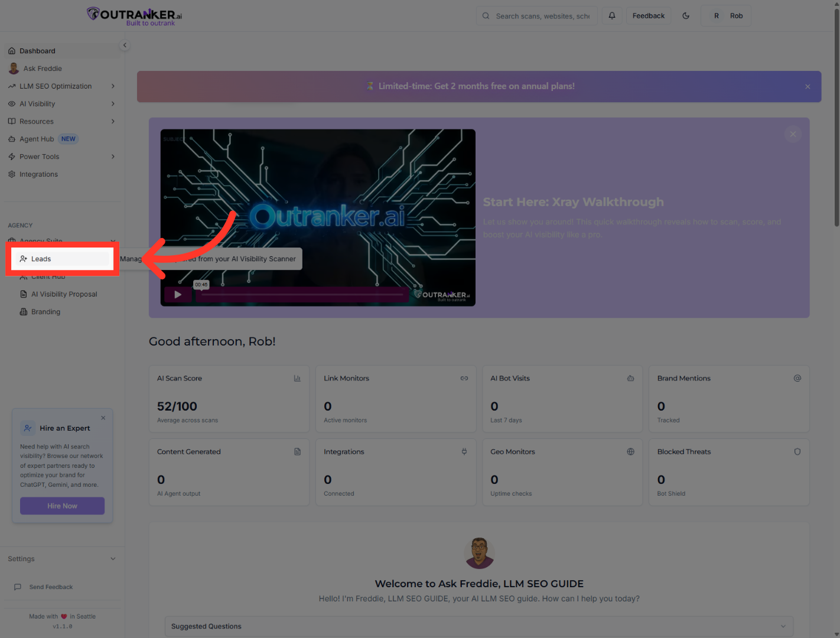Click the walkthrough video progress bar
The height and width of the screenshot is (638, 840).
pos(302,294)
